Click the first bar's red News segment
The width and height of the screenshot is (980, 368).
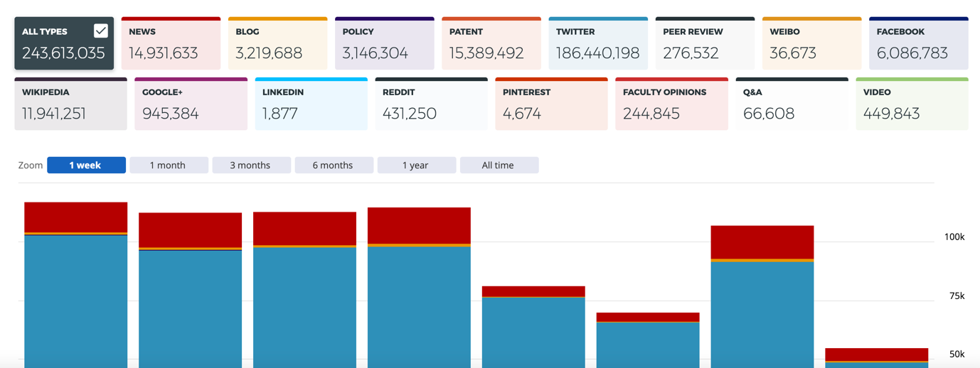(x=76, y=217)
